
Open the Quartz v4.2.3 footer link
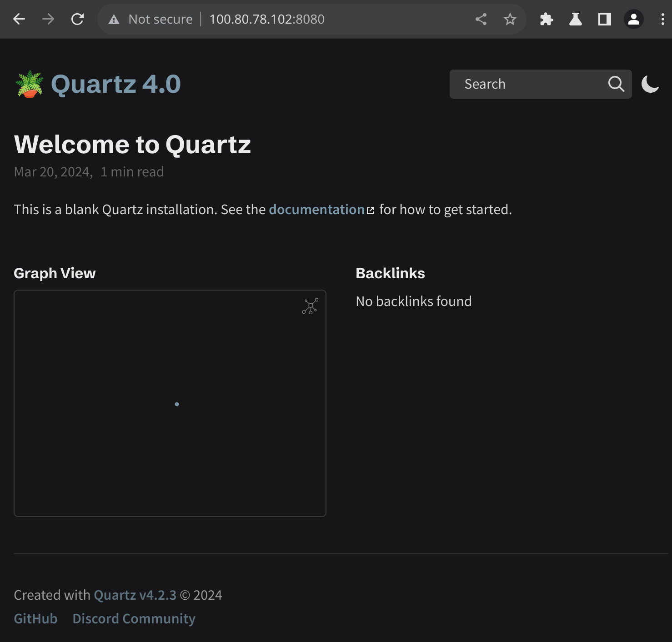[135, 595]
